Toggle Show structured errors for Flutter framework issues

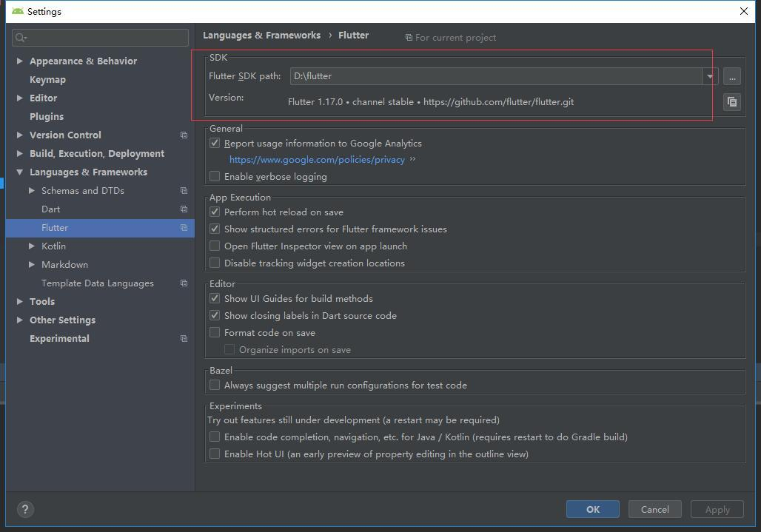[x=215, y=229]
